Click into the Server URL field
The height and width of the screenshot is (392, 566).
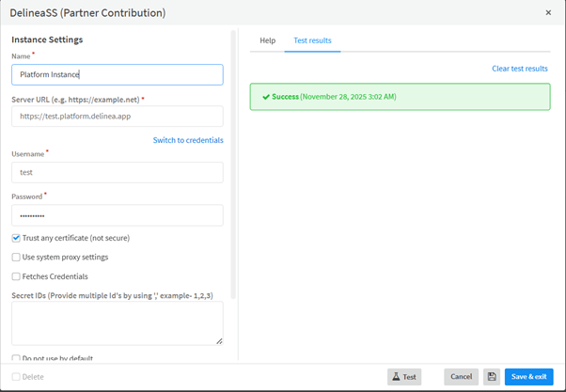point(118,116)
